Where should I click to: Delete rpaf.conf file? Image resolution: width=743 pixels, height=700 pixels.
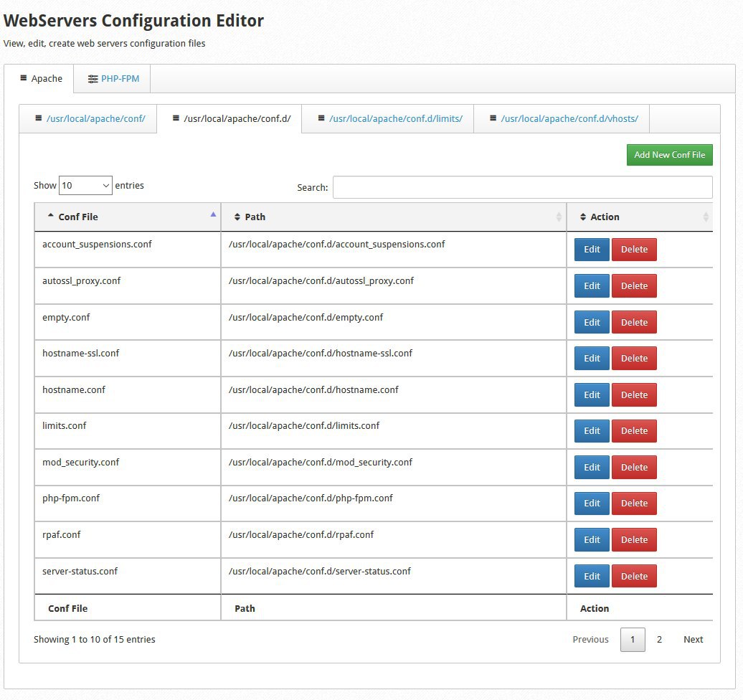(x=634, y=540)
